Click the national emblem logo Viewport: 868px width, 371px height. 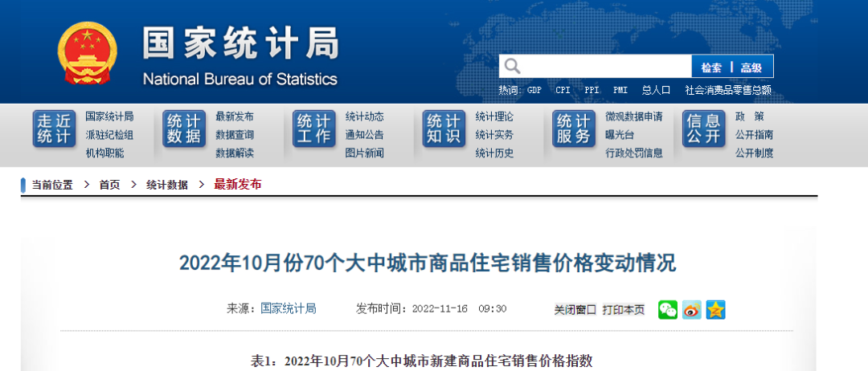87,53
